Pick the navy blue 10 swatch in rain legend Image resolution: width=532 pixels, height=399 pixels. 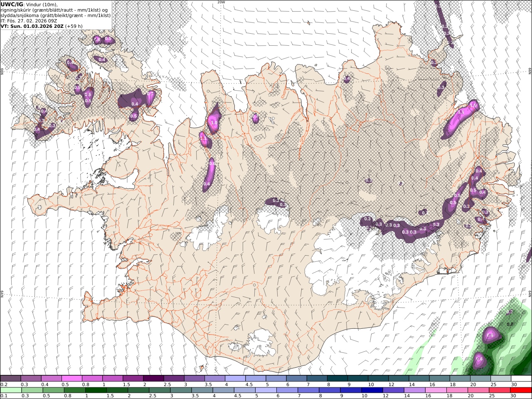pos(372,390)
